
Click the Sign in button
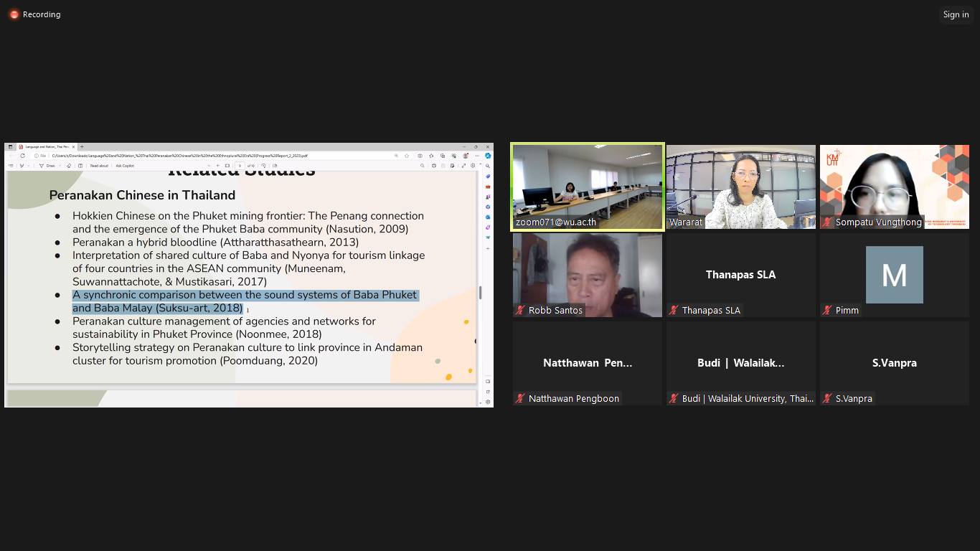click(x=956, y=14)
